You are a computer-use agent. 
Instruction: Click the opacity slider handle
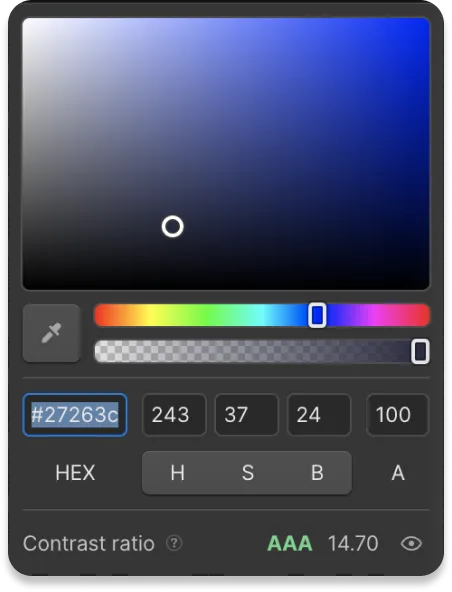(420, 352)
